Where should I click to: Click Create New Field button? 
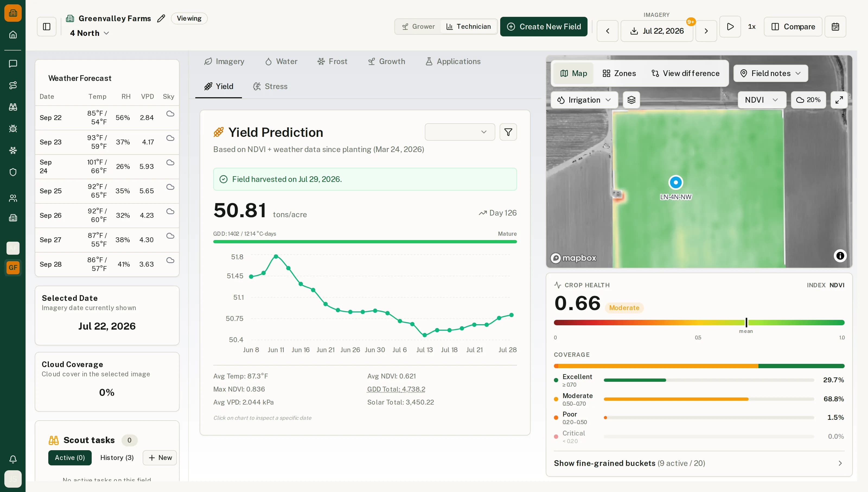[544, 27]
